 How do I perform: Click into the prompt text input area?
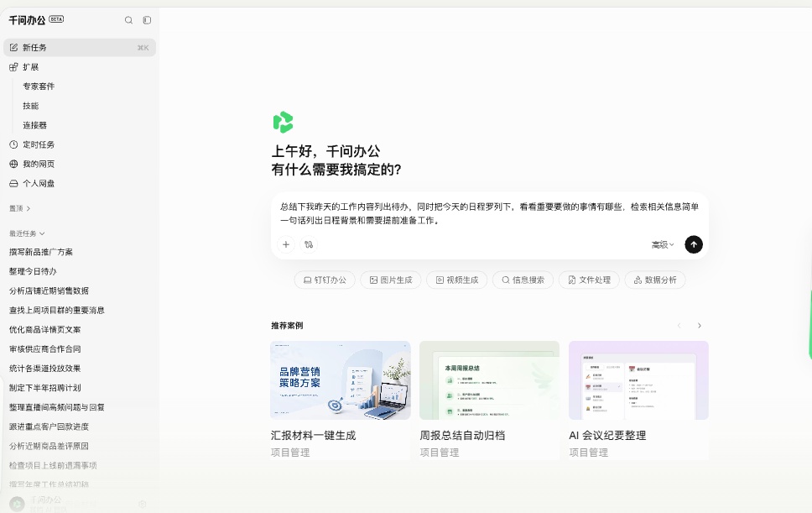coord(489,213)
